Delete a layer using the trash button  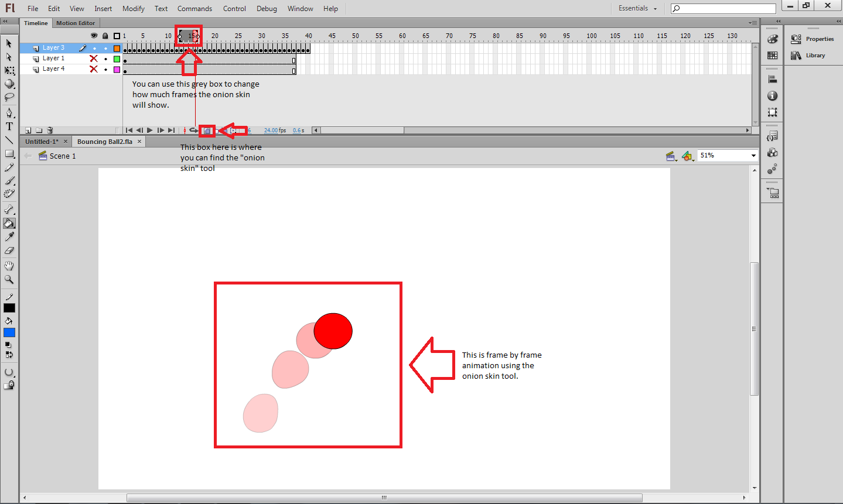[x=50, y=130]
